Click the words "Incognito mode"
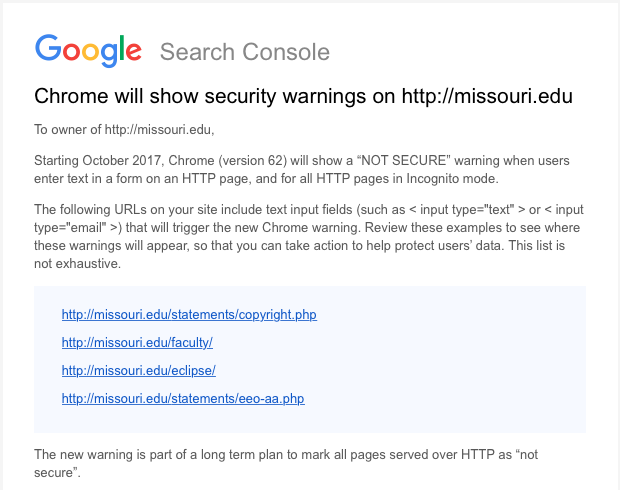The width and height of the screenshot is (620, 490). click(x=452, y=179)
